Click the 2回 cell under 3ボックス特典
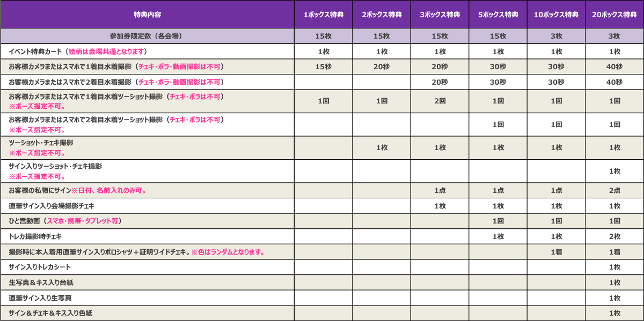Image resolution: width=644 pixels, height=321 pixels. click(x=440, y=101)
